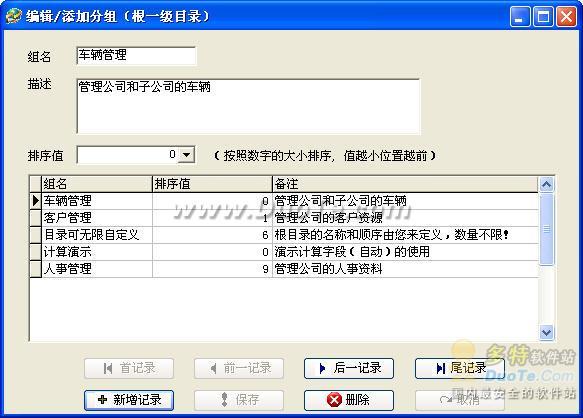
Task: Click the 备注 column header
Action: coord(406,184)
